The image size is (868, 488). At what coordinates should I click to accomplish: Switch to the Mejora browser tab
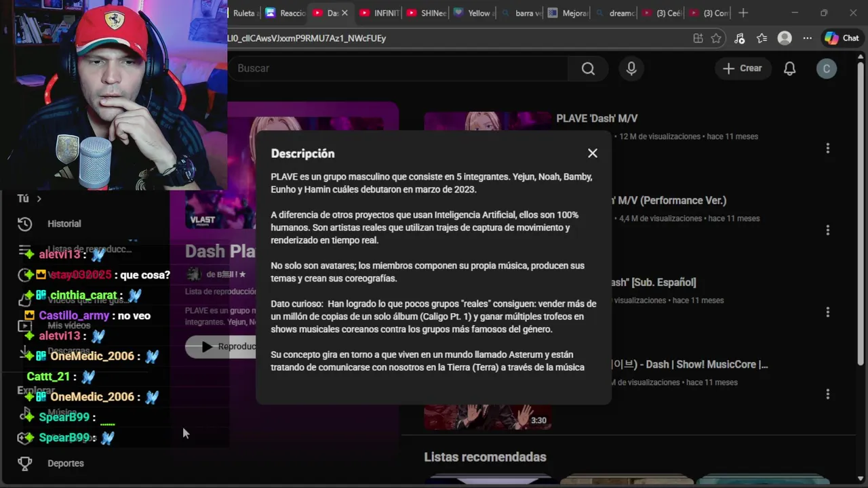(568, 13)
